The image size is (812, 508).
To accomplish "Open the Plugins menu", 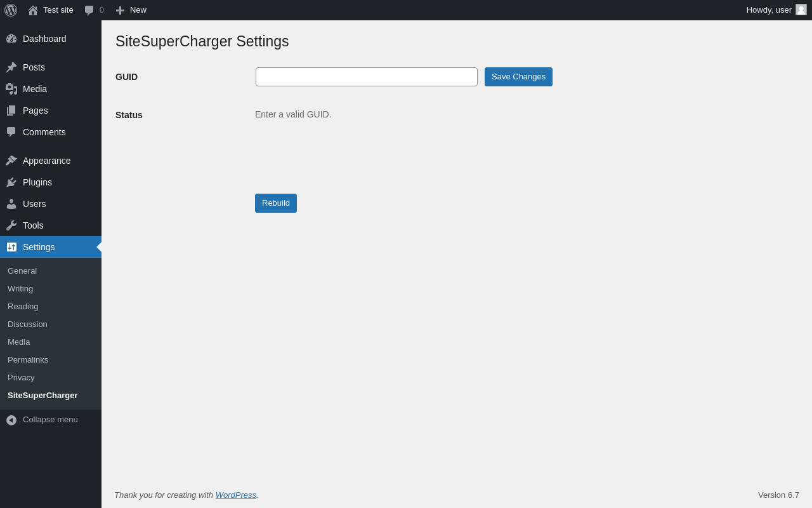I will [x=51, y=182].
